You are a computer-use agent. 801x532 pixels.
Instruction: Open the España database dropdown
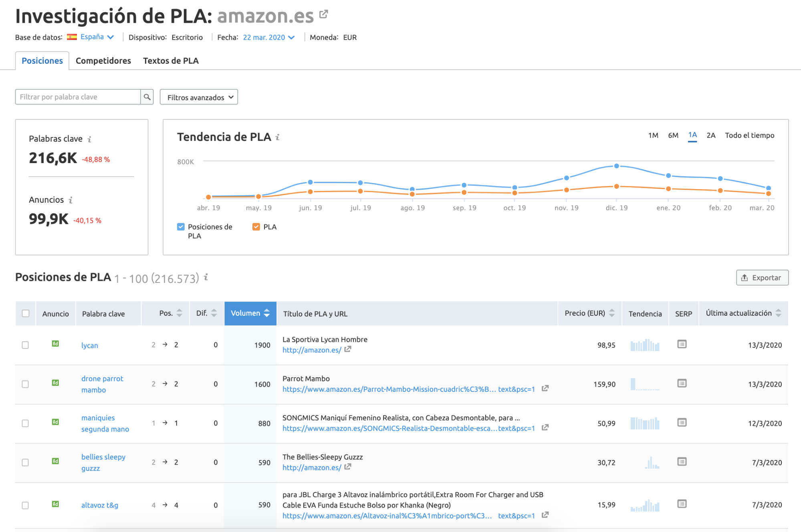[x=97, y=37]
